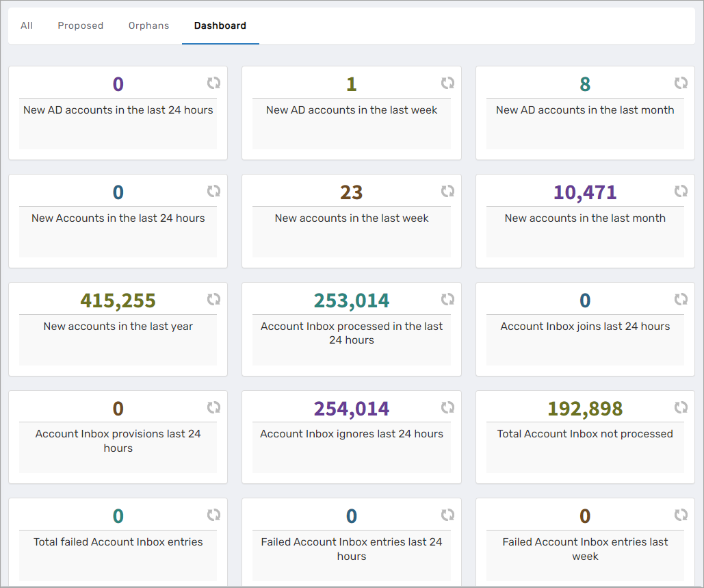Refresh the Account Inbox processed card
Image resolution: width=704 pixels, height=588 pixels.
(447, 298)
